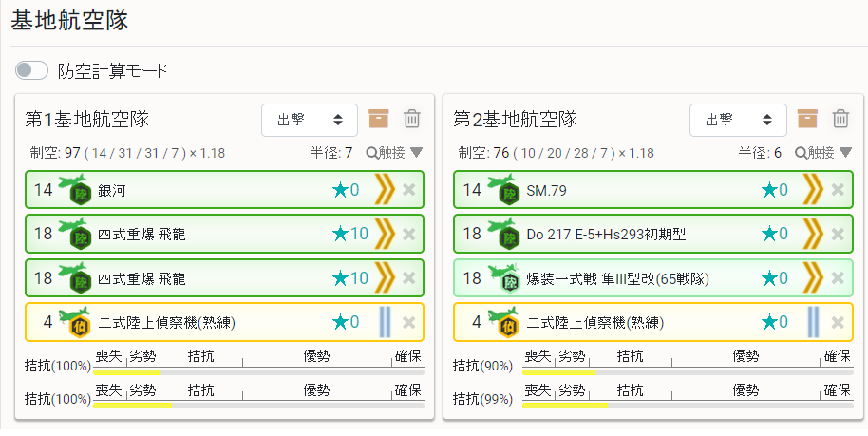Click slot count 14 of 銀河
Viewport: 868px width, 436px height.
[x=43, y=190]
